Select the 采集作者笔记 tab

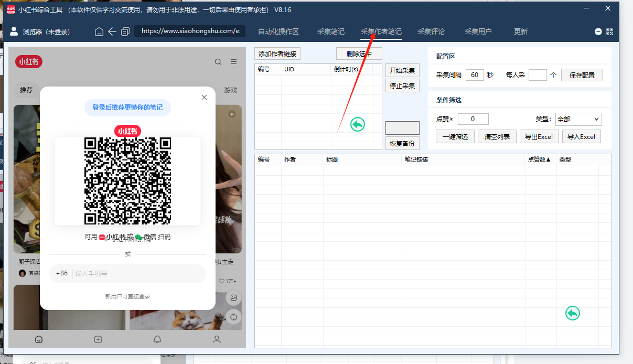pyautogui.click(x=381, y=31)
